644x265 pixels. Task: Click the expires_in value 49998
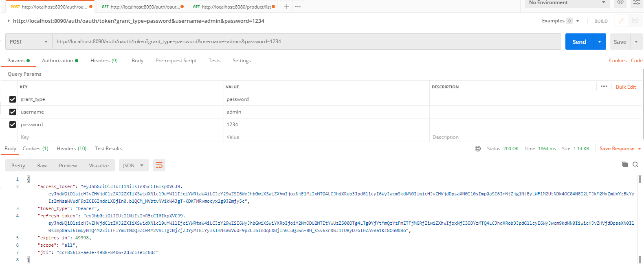click(x=82, y=238)
